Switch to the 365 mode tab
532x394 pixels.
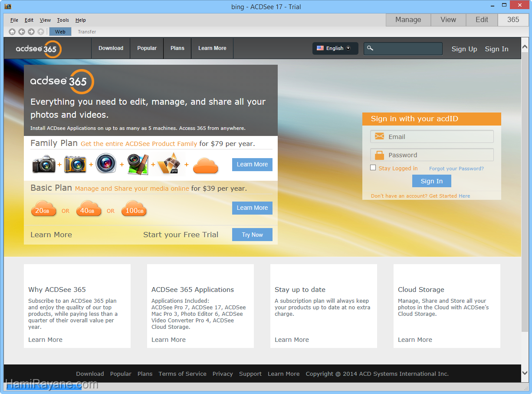pos(513,20)
